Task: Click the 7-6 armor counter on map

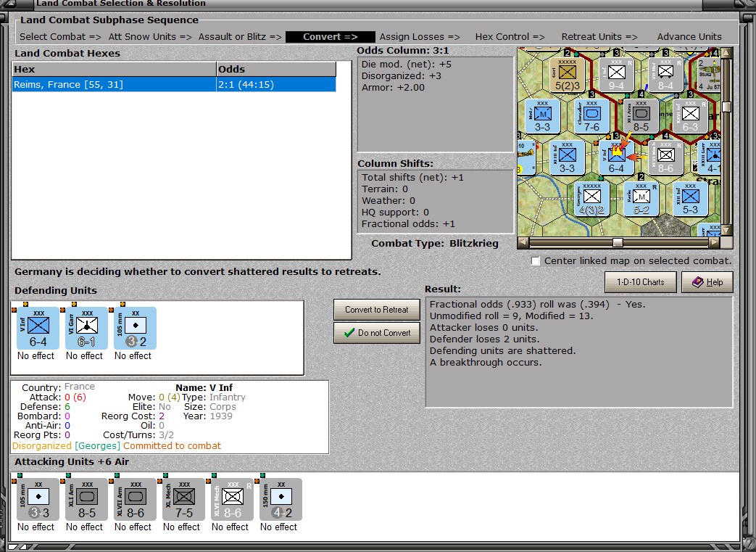Action: (x=591, y=116)
